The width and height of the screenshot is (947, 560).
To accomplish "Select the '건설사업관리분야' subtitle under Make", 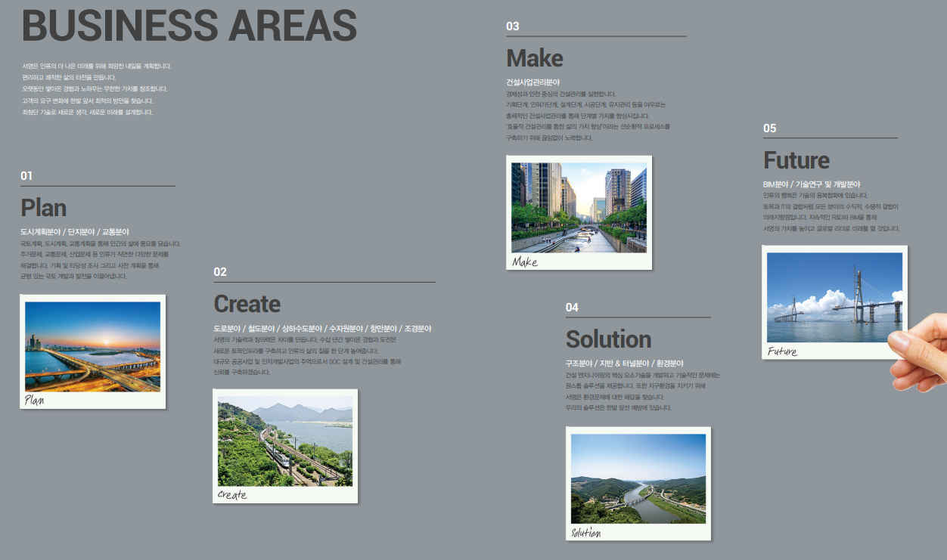I will (532, 82).
